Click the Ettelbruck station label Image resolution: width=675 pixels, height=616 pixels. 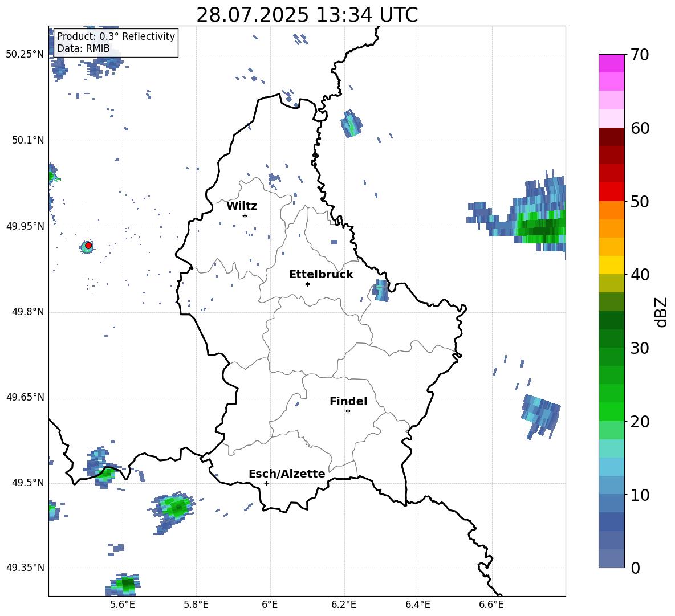(321, 274)
